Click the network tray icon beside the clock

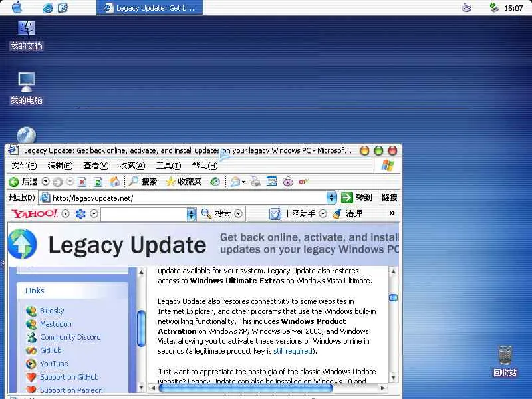(x=494, y=7)
